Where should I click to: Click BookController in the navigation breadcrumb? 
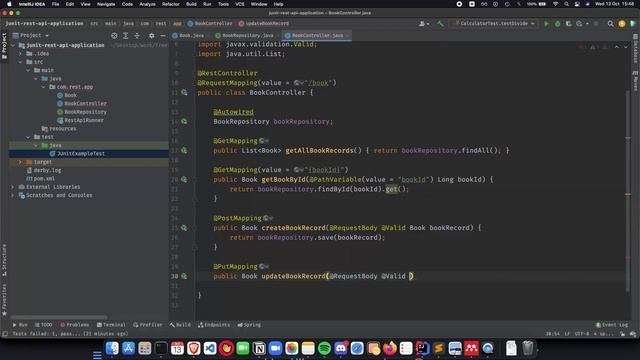coord(210,24)
